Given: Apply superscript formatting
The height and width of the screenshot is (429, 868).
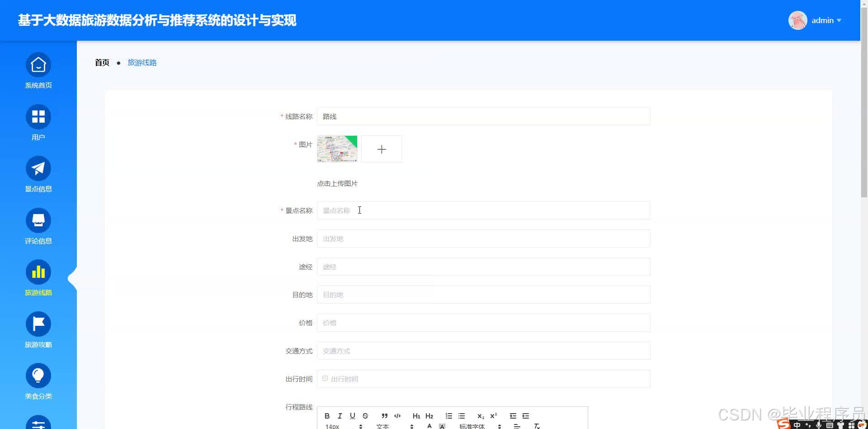Looking at the screenshot, I should (494, 416).
